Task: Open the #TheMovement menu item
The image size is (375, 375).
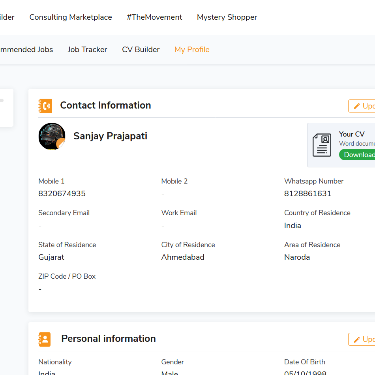Action: 154,17
